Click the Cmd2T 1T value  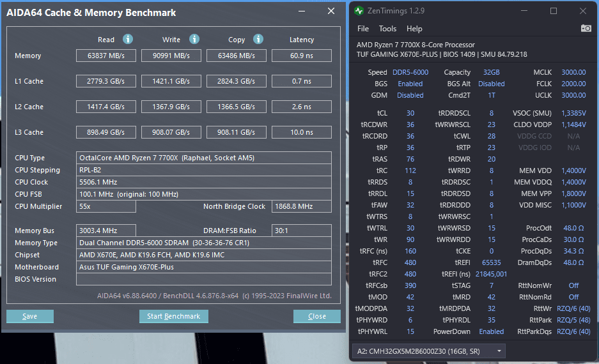pos(491,95)
